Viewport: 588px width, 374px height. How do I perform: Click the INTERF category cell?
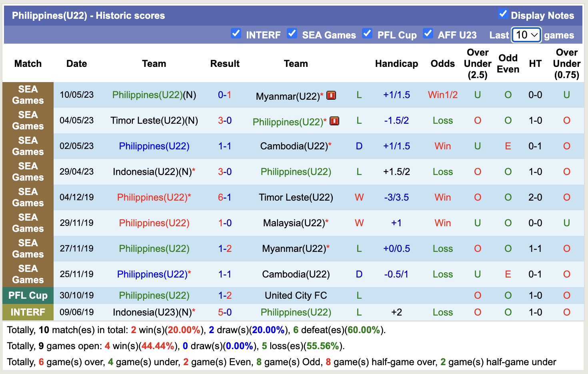coord(28,312)
